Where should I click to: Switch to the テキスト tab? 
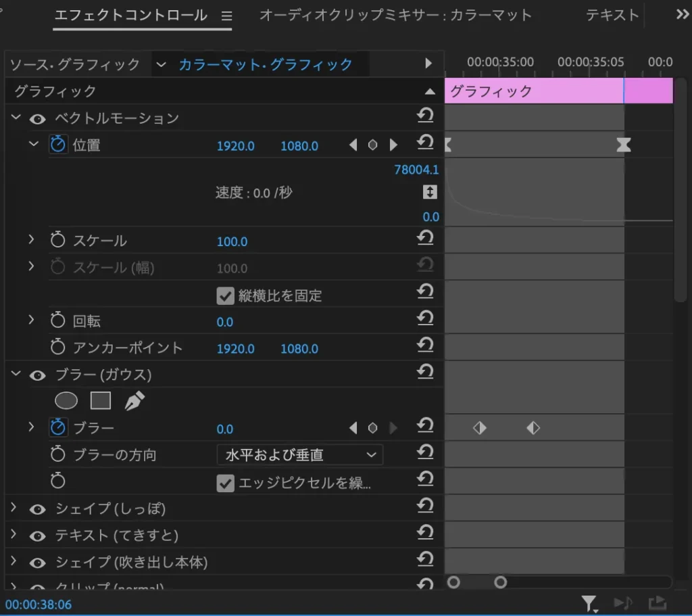click(612, 15)
